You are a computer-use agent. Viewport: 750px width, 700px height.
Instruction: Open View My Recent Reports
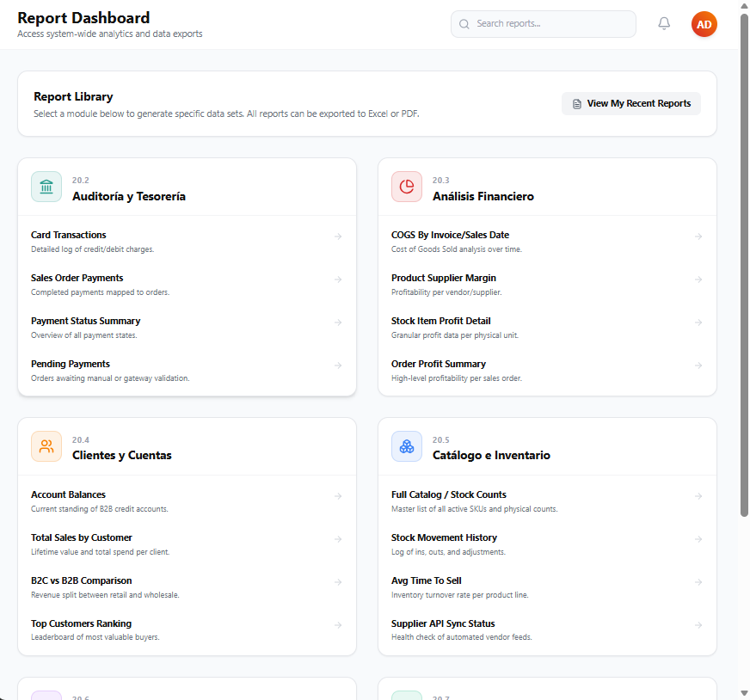click(x=631, y=104)
